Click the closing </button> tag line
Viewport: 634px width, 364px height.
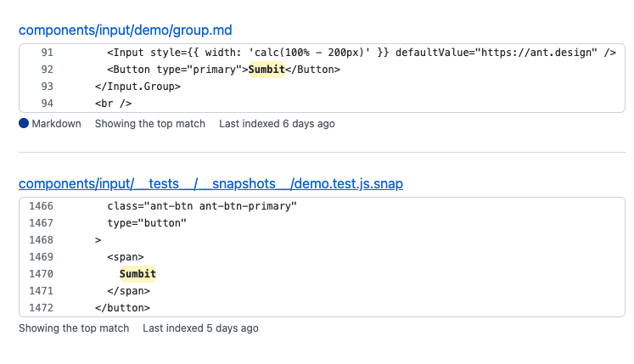pyautogui.click(x=122, y=308)
